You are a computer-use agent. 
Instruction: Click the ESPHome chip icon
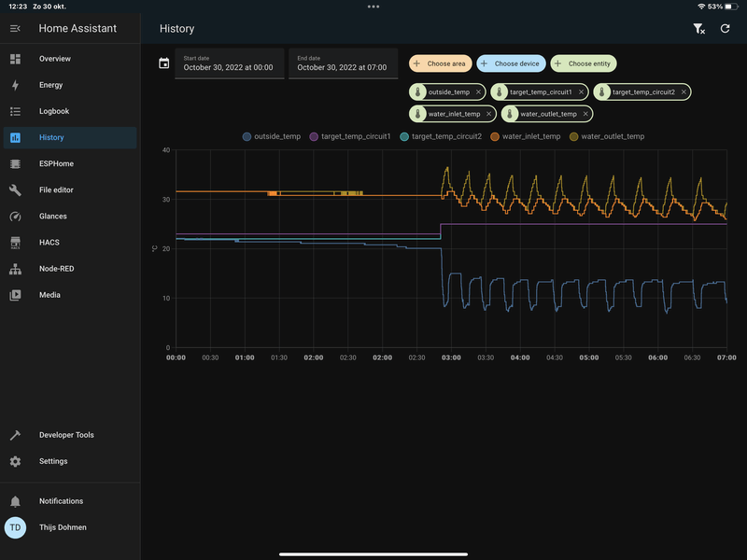pyautogui.click(x=15, y=164)
